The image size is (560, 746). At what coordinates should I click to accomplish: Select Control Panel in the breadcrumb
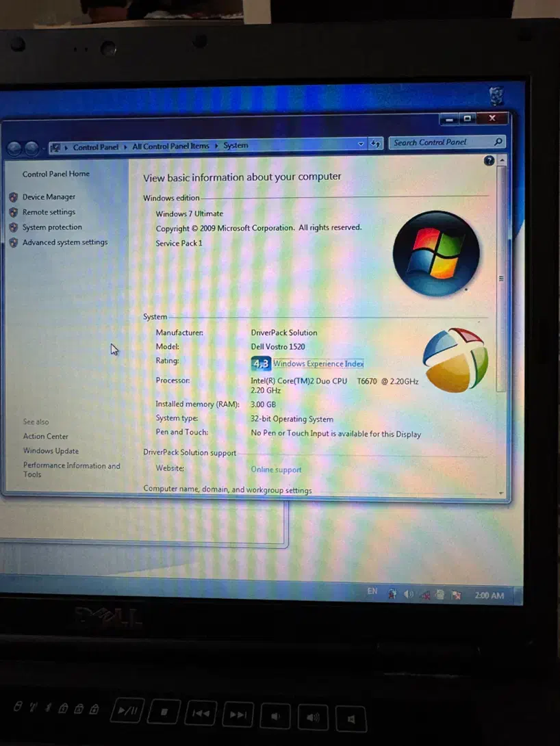[96, 147]
